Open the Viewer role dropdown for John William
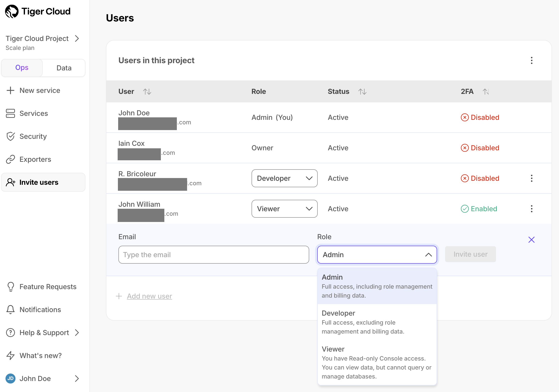The height and width of the screenshot is (392, 559). 284,209
